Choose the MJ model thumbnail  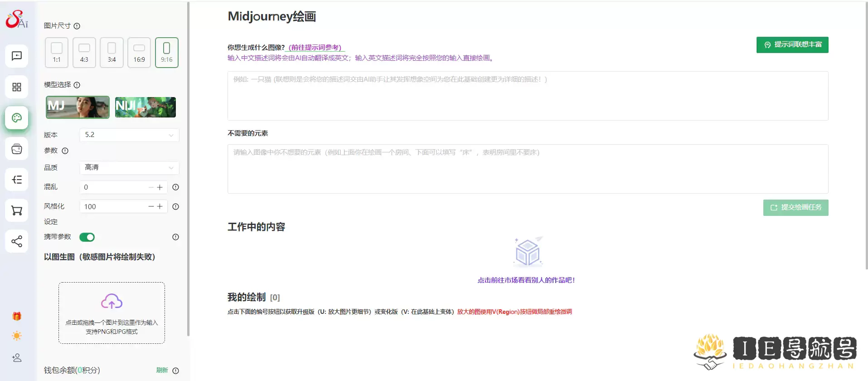click(x=78, y=107)
